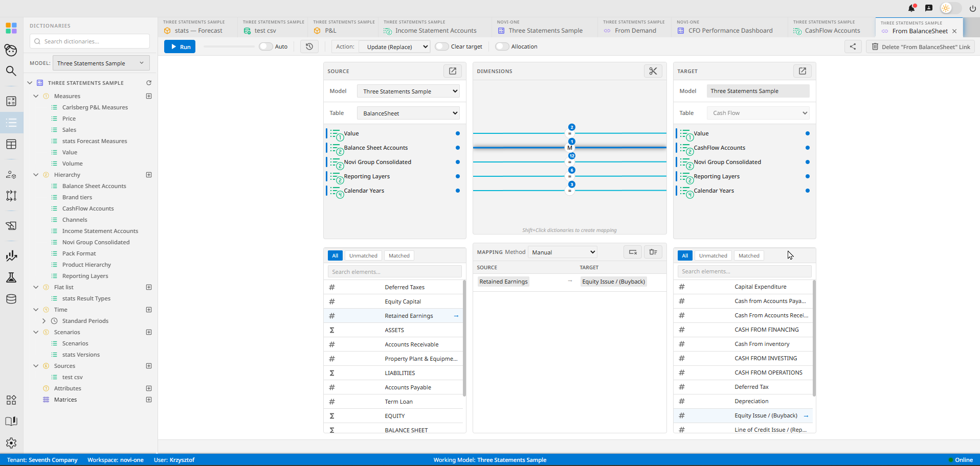Click the scissors icon in Dimensions panel
The image size is (980, 466).
pos(653,71)
